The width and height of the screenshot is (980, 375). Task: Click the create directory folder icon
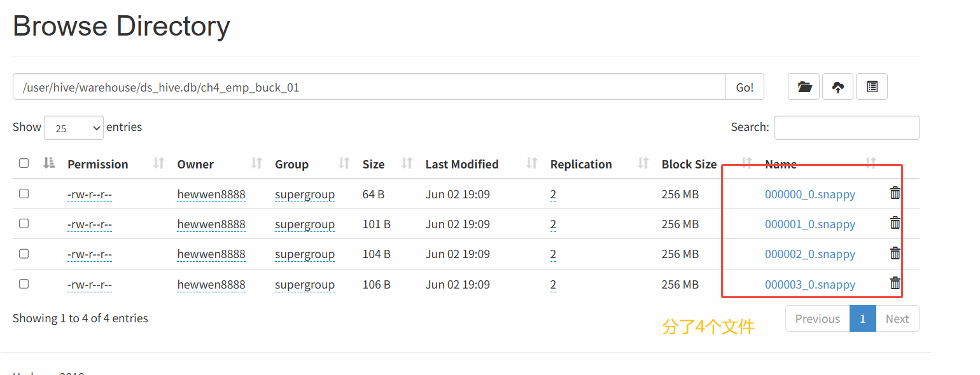(x=804, y=87)
